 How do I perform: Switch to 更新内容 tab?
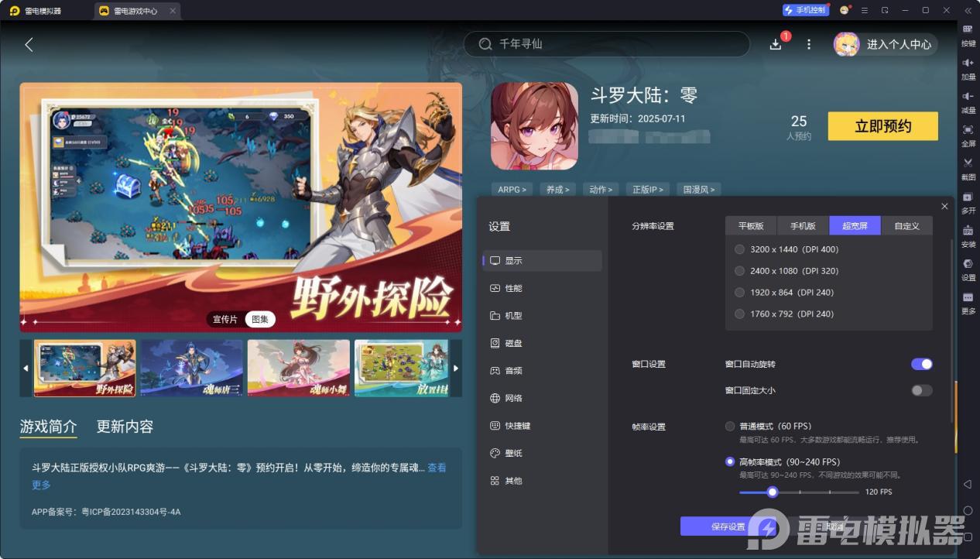click(125, 427)
